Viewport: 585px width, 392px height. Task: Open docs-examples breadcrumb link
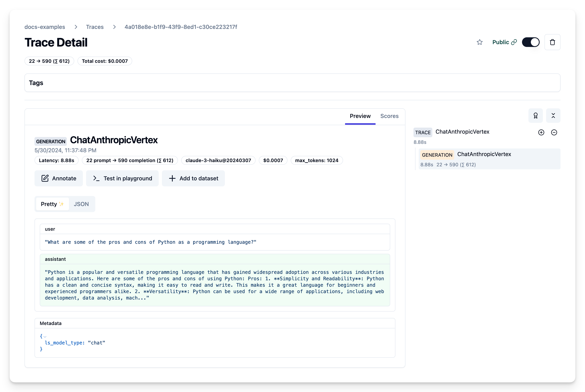pyautogui.click(x=45, y=27)
